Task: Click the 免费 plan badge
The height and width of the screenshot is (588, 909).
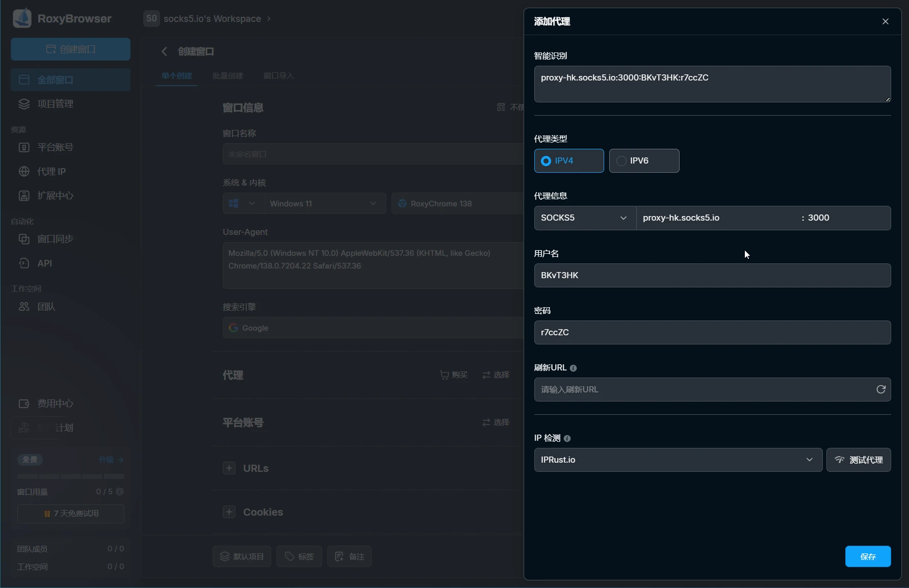Action: pos(30,460)
